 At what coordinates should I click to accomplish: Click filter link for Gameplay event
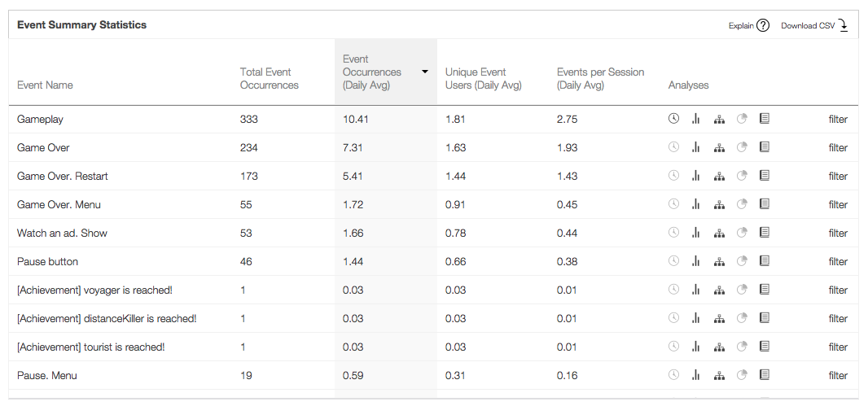click(x=838, y=119)
